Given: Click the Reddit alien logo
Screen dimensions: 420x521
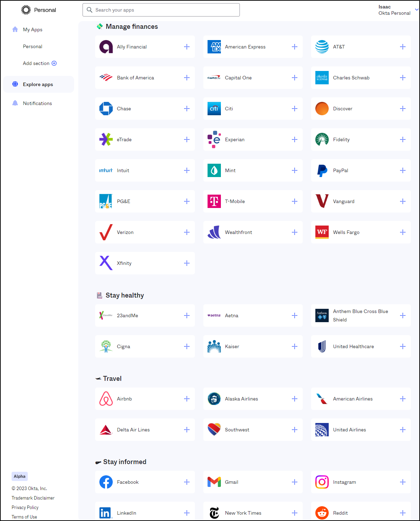Looking at the screenshot, I should [322, 513].
